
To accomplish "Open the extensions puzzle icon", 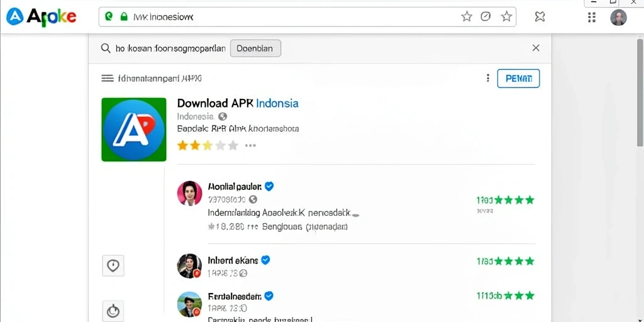I will point(540,17).
